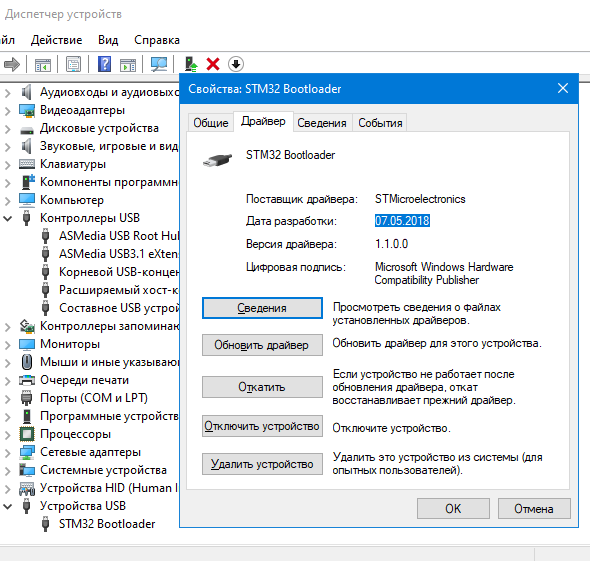Image resolution: width=590 pixels, height=561 pixels.
Task: Collapse the Устройства USB node
Action: pos(8,506)
